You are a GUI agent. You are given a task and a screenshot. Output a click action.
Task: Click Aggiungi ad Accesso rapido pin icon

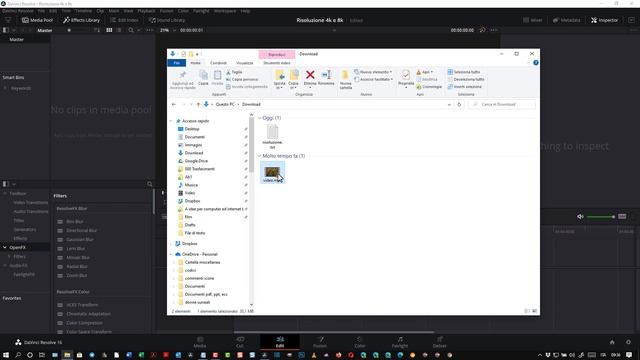pyautogui.click(x=182, y=75)
